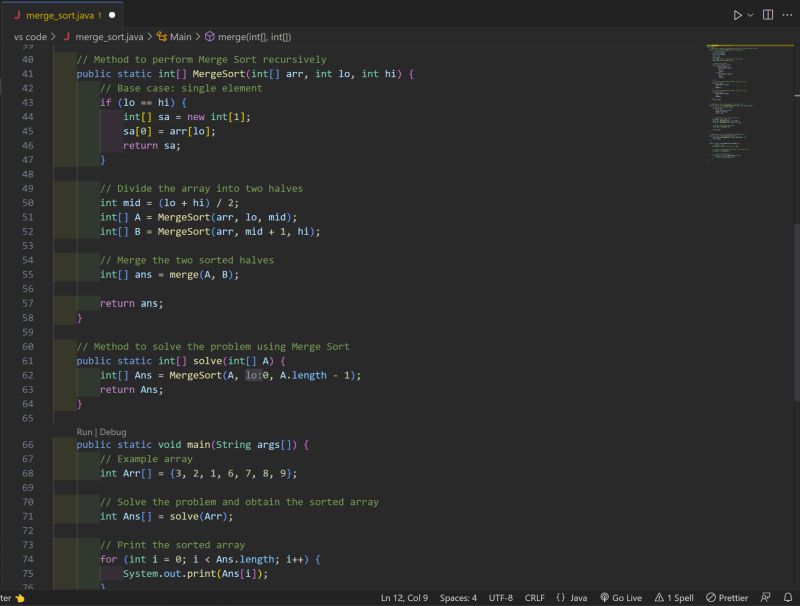Screen dimensions: 800x606
Task: Run the Java file with play icon
Action: point(737,15)
